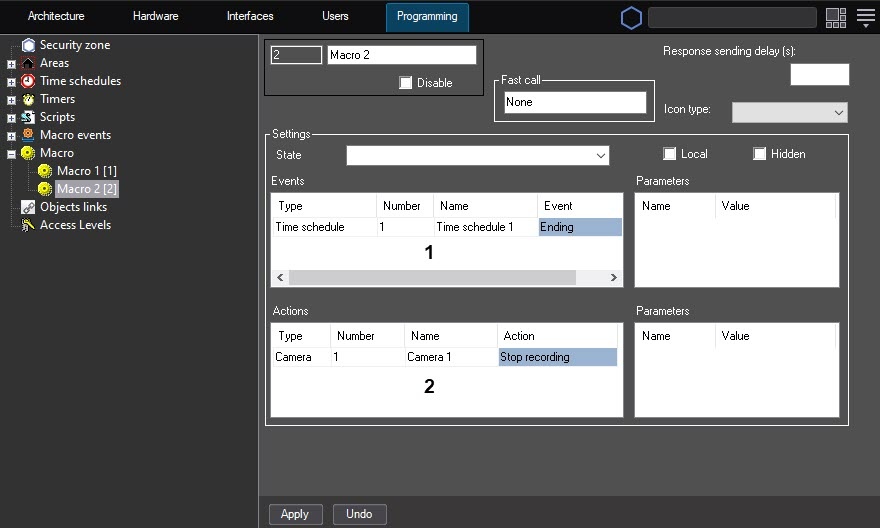Click the Events table 'Event' column header
The width and height of the screenshot is (880, 528).
pyautogui.click(x=580, y=206)
